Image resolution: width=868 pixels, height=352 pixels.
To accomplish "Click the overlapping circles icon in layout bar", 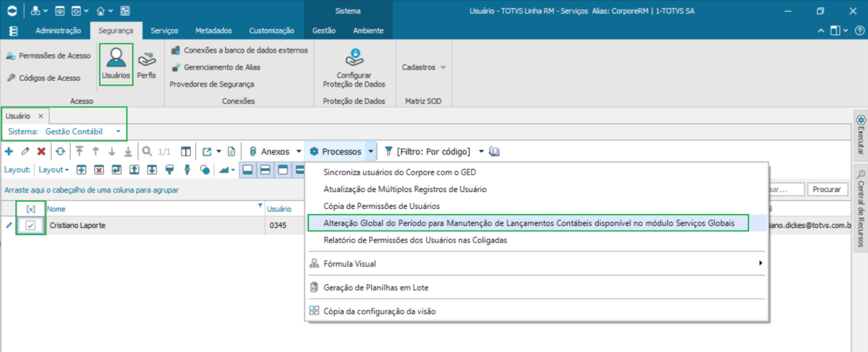I will (x=205, y=169).
